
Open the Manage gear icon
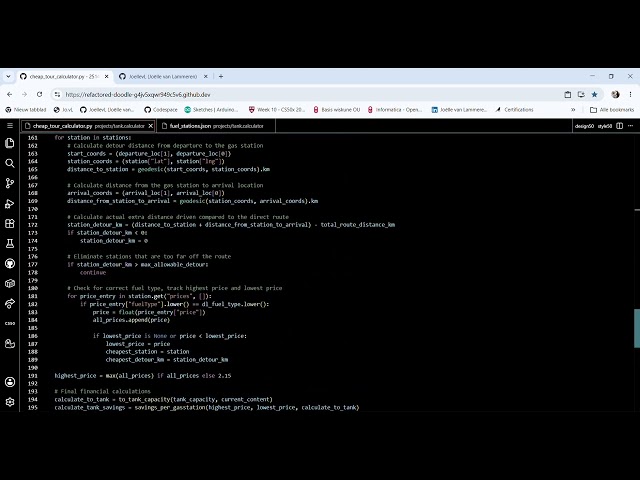tap(10, 402)
